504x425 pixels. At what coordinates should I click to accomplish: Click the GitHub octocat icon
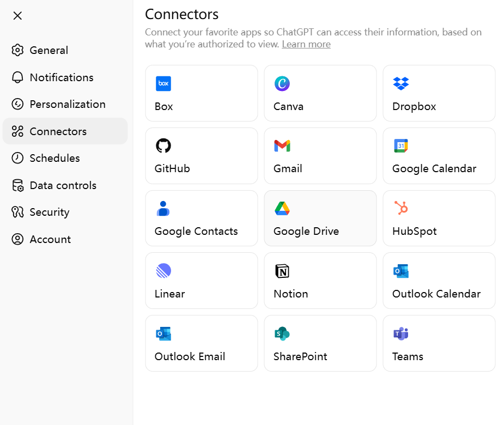click(x=163, y=145)
